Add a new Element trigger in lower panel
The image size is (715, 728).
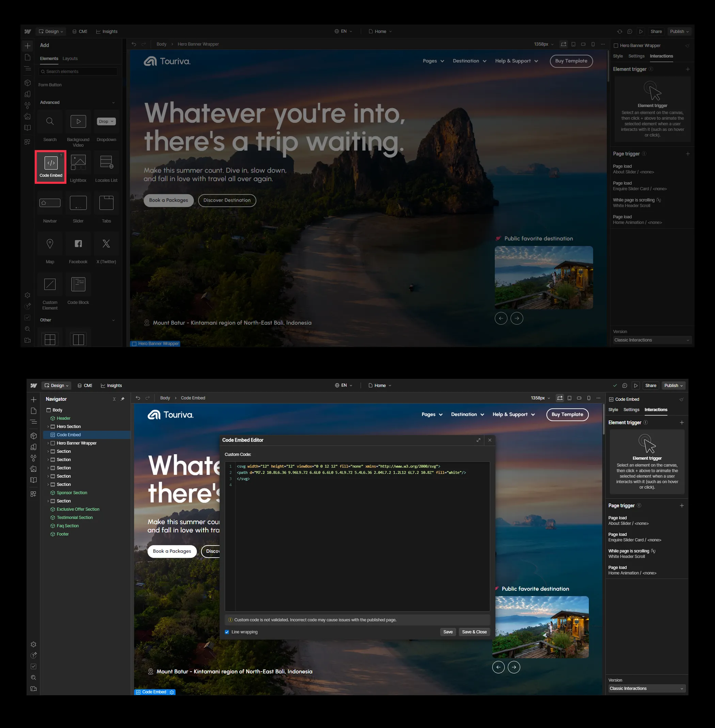coord(682,422)
